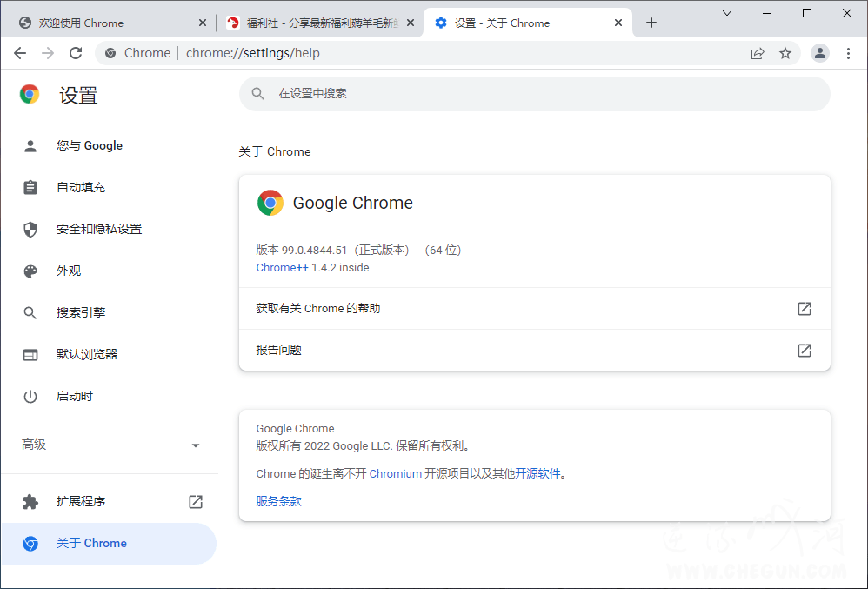
Task: Open 默认浏览器 settings section
Action: coord(110,354)
